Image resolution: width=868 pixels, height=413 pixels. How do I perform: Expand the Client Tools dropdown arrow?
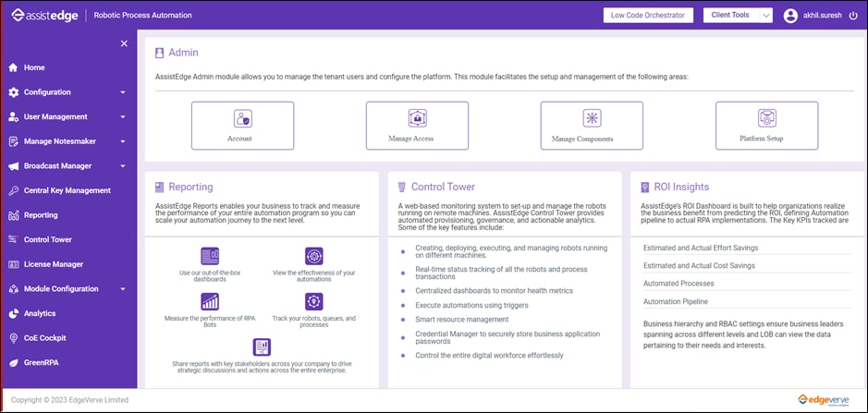point(765,16)
